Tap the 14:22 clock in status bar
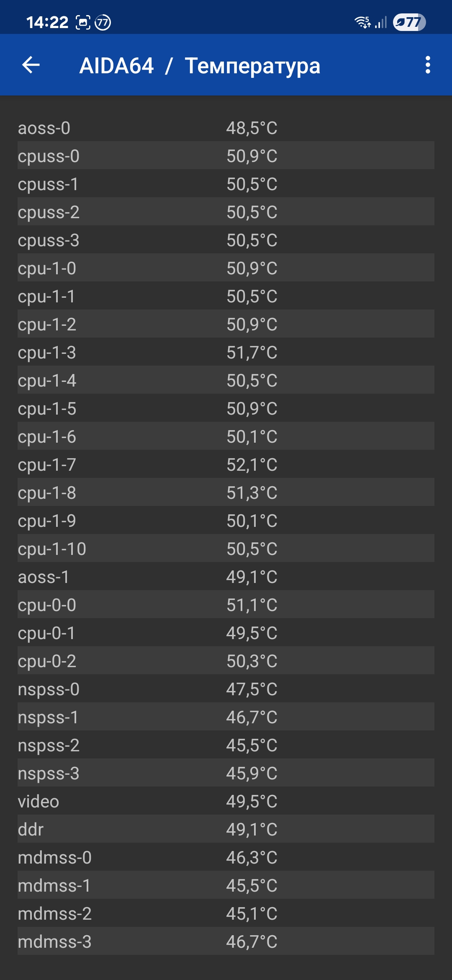This screenshot has width=452, height=980. pyautogui.click(x=47, y=22)
